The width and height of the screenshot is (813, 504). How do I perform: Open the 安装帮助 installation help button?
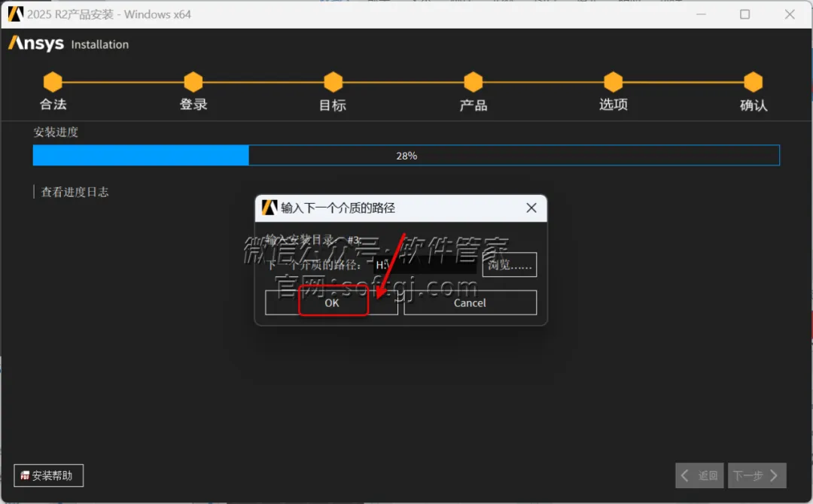pyautogui.click(x=48, y=475)
